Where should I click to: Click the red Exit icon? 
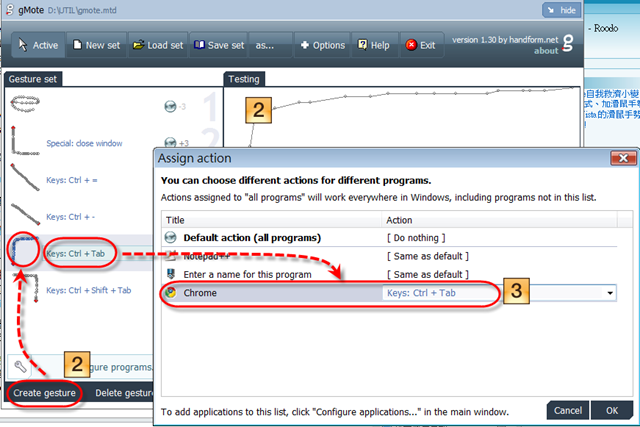[411, 45]
